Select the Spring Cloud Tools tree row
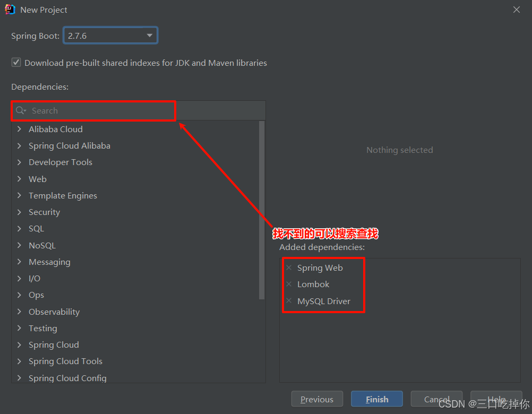This screenshot has height=414, width=532. (135, 362)
